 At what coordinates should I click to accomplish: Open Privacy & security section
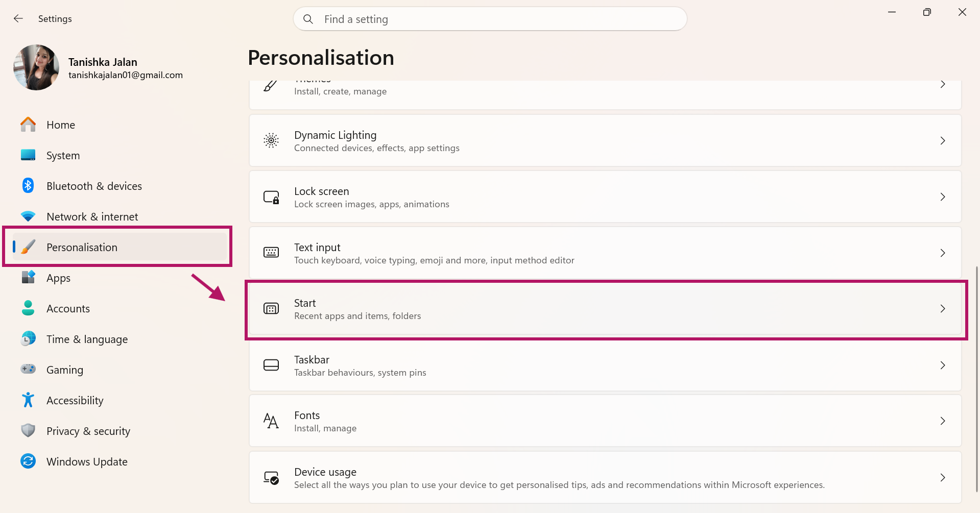119,431
